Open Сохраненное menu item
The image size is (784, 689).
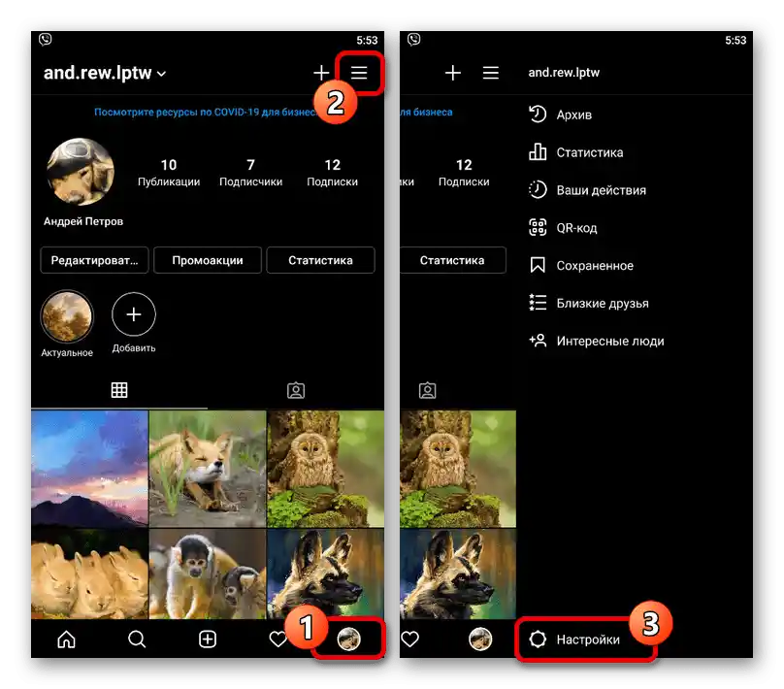pyautogui.click(x=580, y=266)
